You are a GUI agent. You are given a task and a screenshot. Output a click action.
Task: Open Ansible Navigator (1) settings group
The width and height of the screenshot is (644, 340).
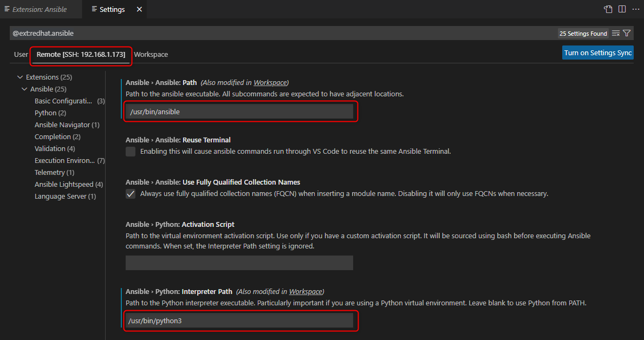(67, 125)
